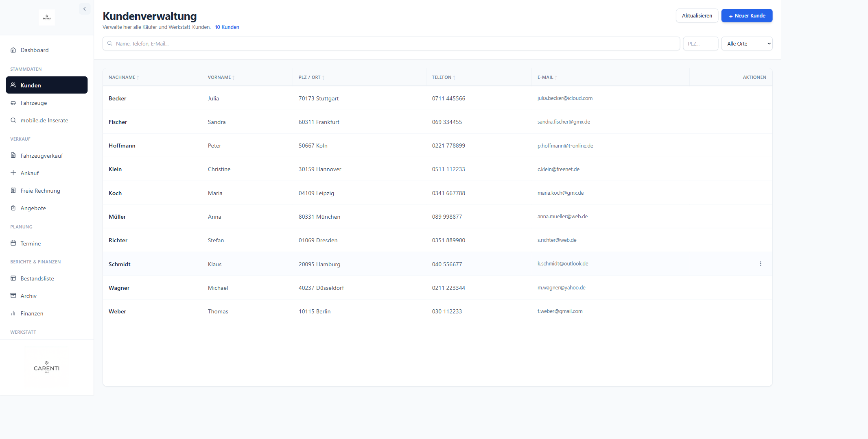Viewport: 868px width, 439px height.
Task: Click the Finanzen bar chart icon
Action: 13,313
